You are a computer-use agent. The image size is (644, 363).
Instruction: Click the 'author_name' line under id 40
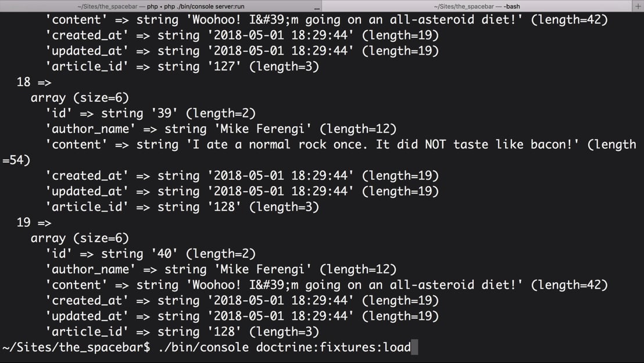(221, 269)
